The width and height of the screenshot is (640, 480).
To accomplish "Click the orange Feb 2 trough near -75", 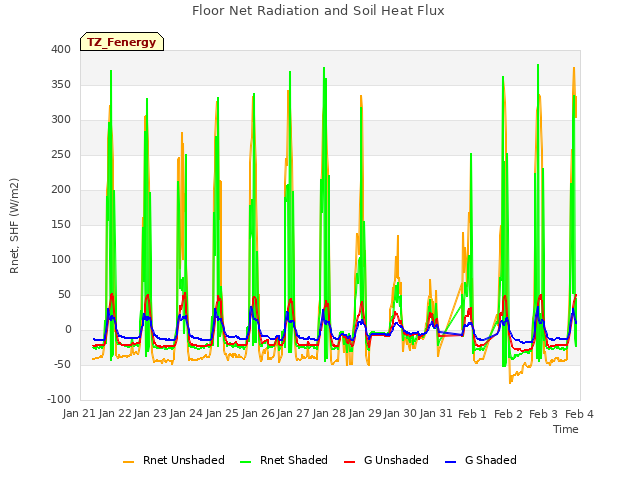I will click(510, 382).
